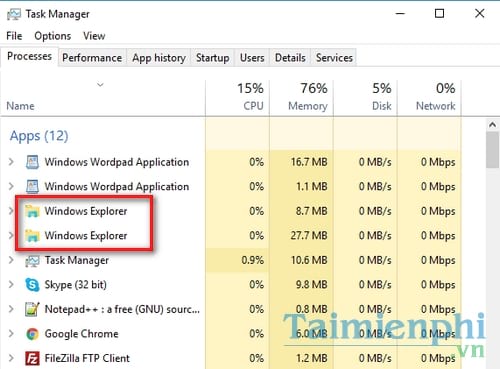Expand the FileZilla FTP Client entry
500x369 pixels.
coord(11,358)
